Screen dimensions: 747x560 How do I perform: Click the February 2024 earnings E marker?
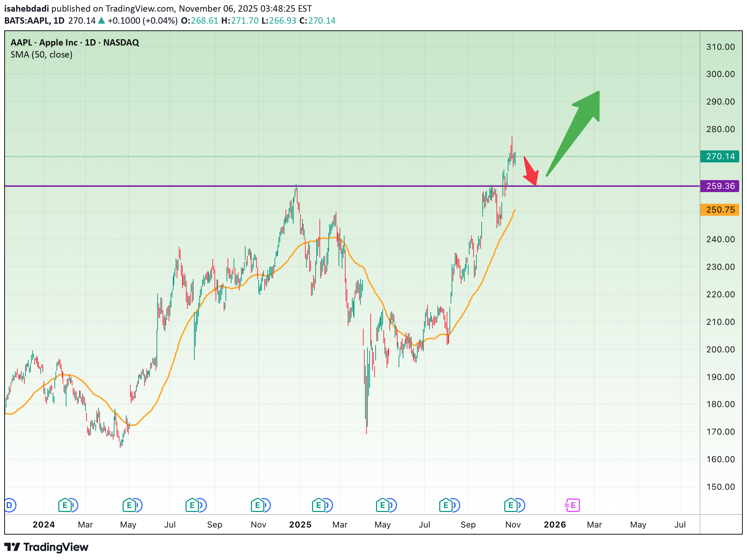65,505
